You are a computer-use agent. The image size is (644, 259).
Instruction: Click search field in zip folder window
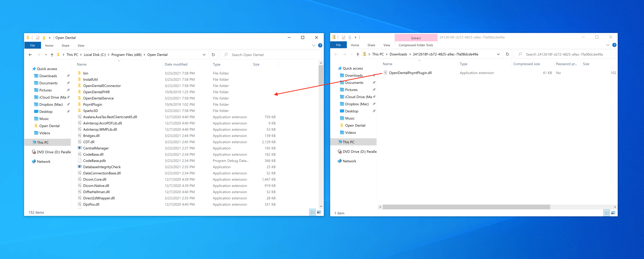click(565, 54)
